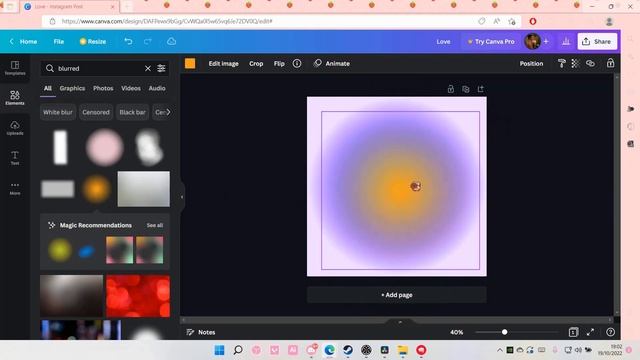Click Try Canva Pro
The image size is (640, 360).
point(491,41)
